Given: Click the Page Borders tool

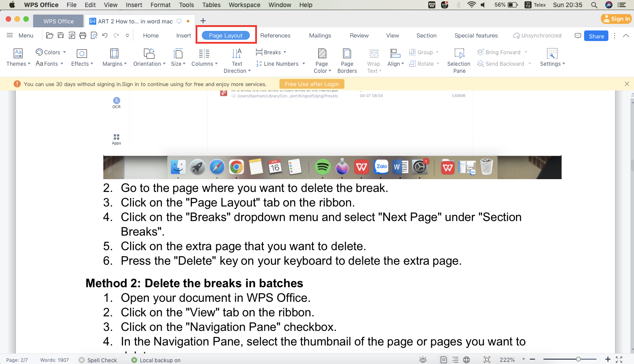Looking at the screenshot, I should (x=347, y=60).
